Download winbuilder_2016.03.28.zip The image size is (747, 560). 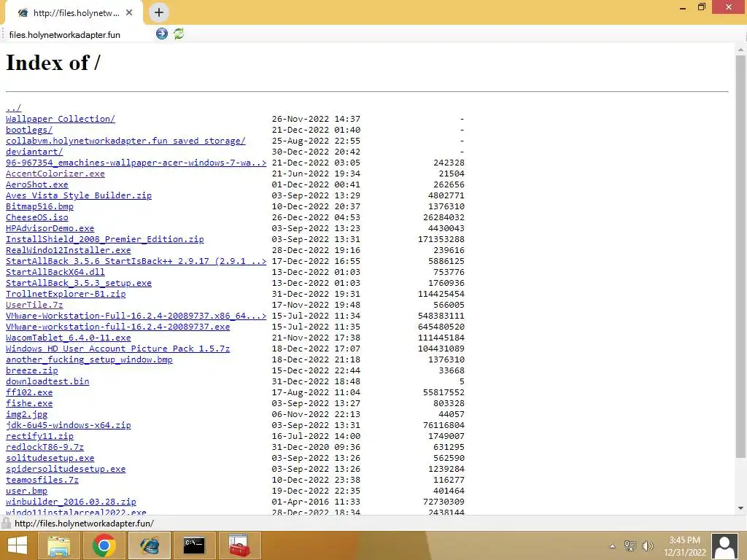pos(71,502)
